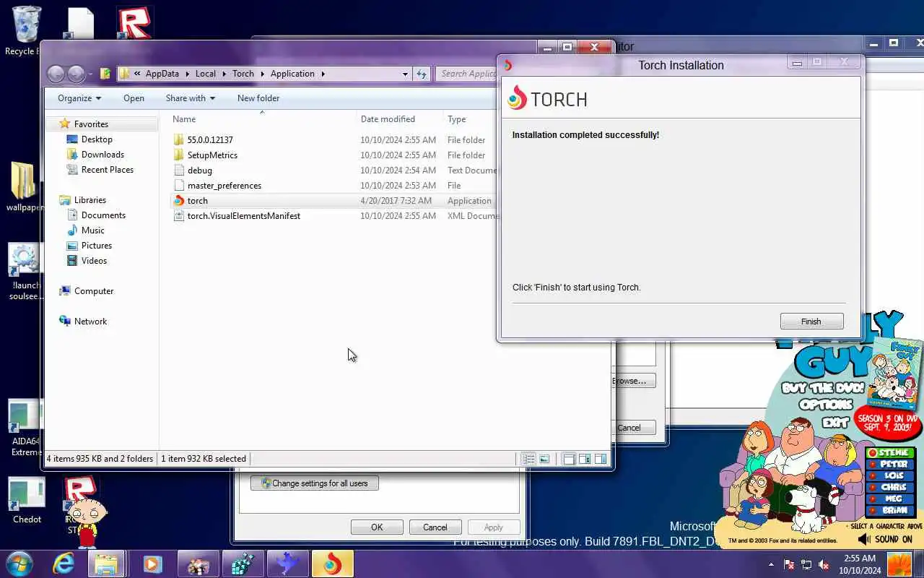924x578 pixels.
Task: Select PETER in Family Guy gadget
Action: coord(891,465)
